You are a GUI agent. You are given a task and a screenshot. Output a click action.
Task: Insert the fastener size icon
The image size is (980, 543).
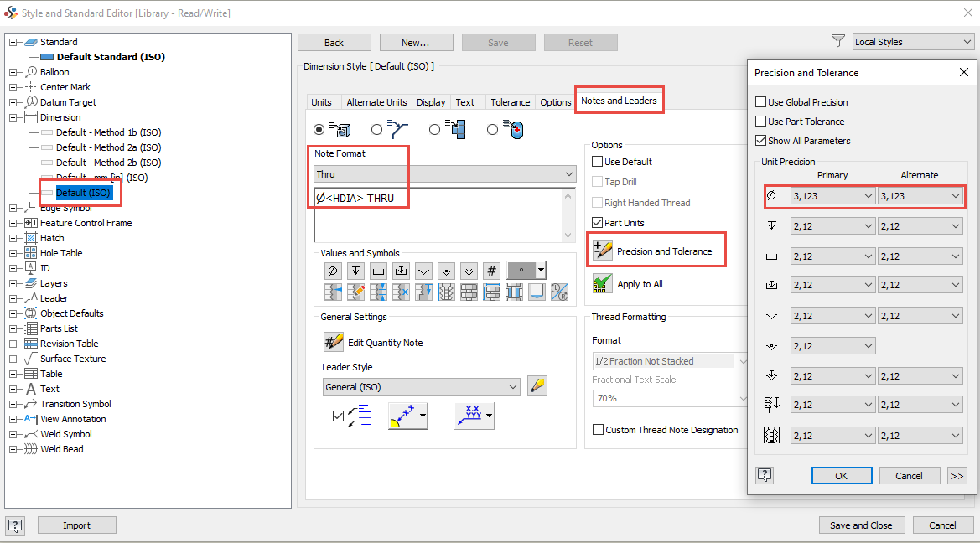[x=492, y=292]
